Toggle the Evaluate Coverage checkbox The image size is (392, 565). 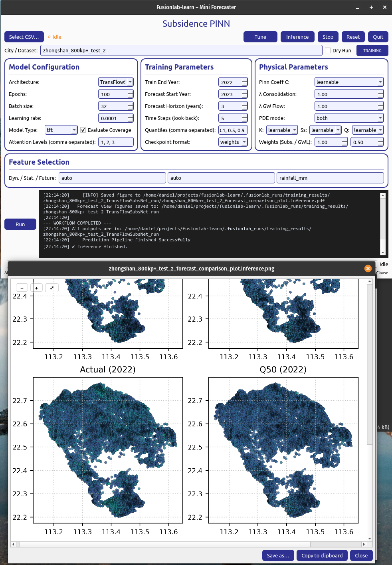pyautogui.click(x=83, y=130)
